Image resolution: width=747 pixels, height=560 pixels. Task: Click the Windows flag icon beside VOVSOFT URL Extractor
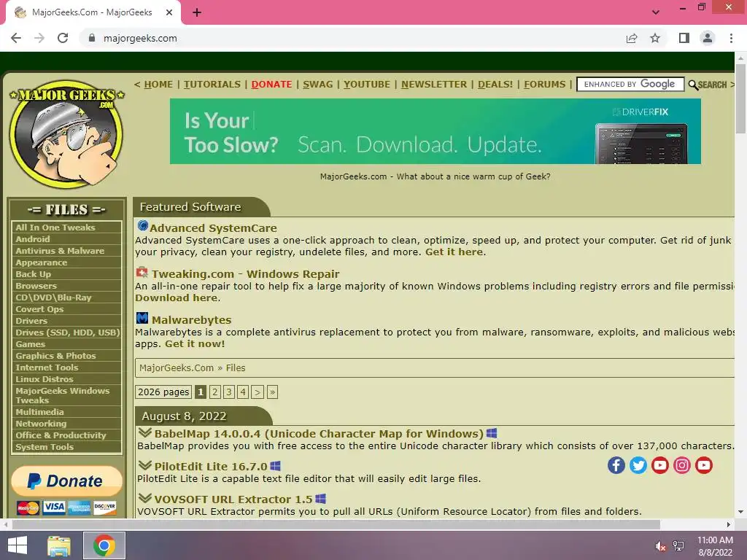321,499
